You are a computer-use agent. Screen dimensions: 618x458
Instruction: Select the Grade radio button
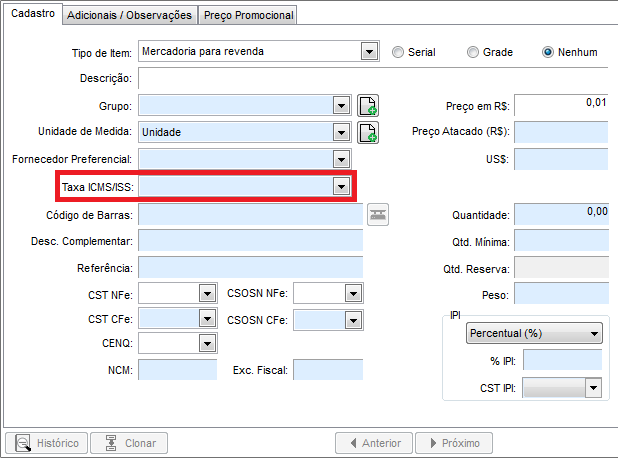474,51
